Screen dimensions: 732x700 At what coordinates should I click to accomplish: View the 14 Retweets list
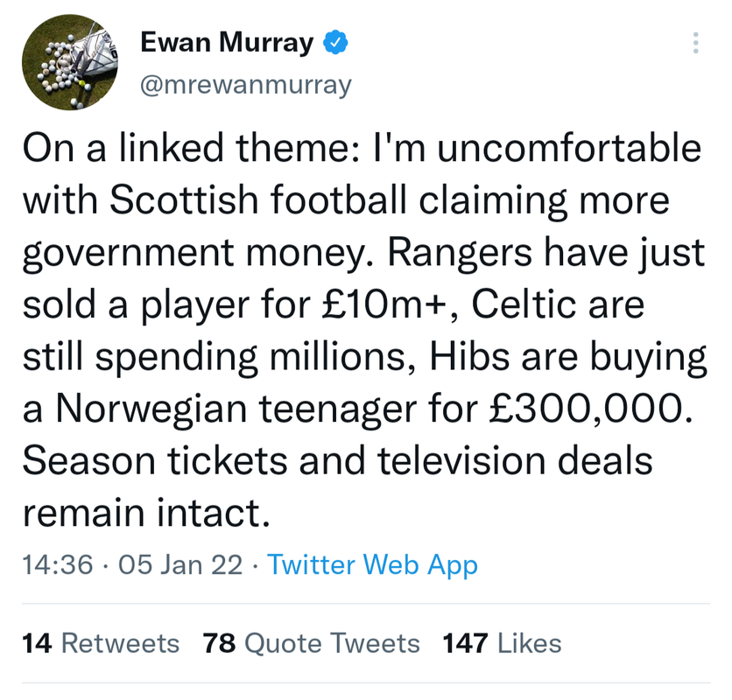point(101,644)
